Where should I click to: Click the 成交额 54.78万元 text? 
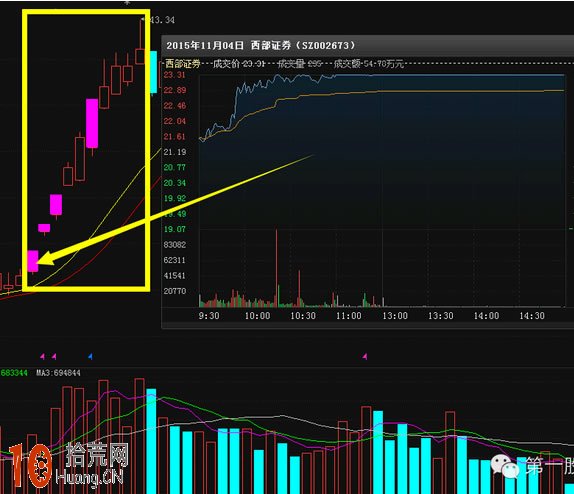tap(369, 64)
